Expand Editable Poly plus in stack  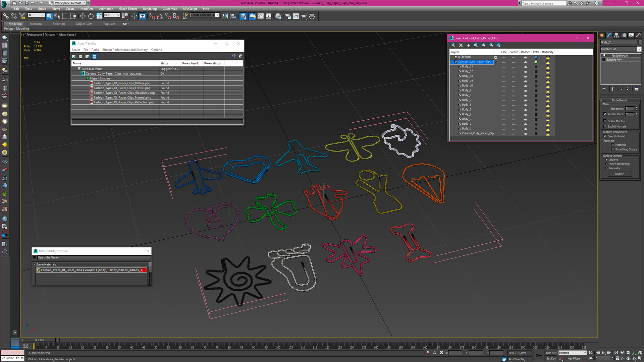click(x=604, y=60)
